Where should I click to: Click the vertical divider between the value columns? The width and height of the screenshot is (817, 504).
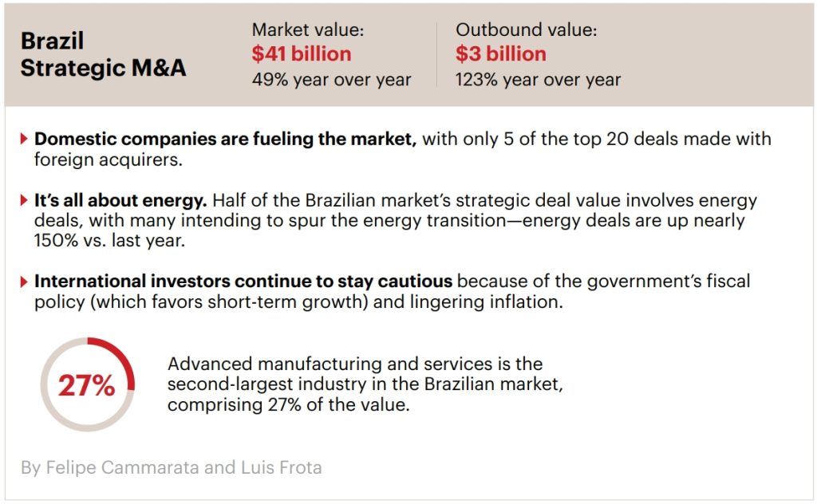(x=436, y=54)
